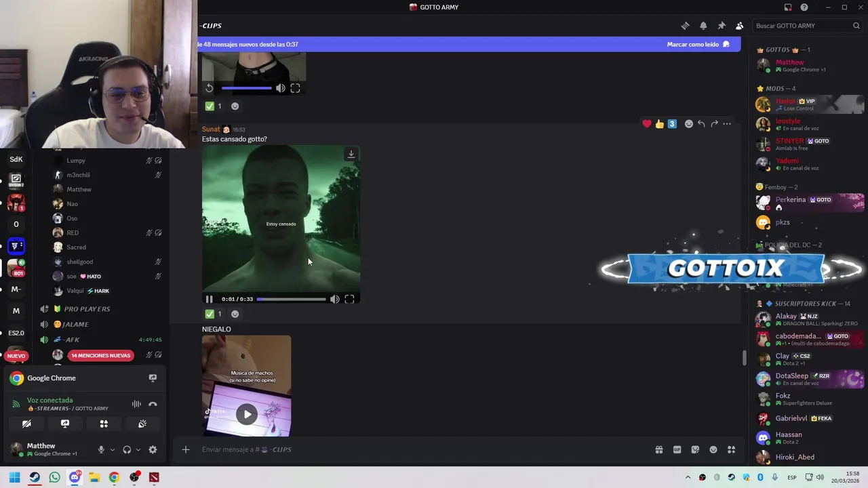Screen dimensions: 868x488
Task: Replay the top cropped video
Action: pos(209,88)
